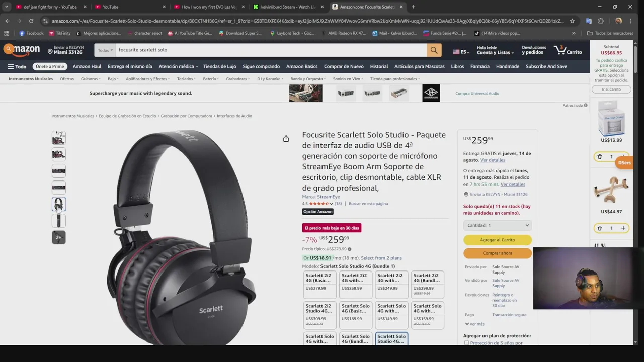The height and width of the screenshot is (362, 644).
Task: Click Agregar al Carrito button
Action: (x=497, y=240)
